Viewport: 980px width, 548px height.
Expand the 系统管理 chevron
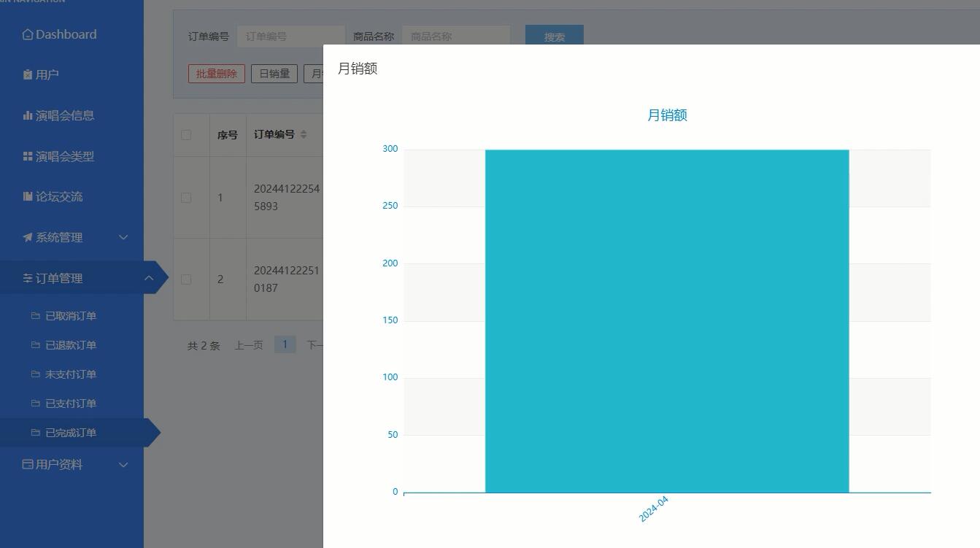click(123, 237)
